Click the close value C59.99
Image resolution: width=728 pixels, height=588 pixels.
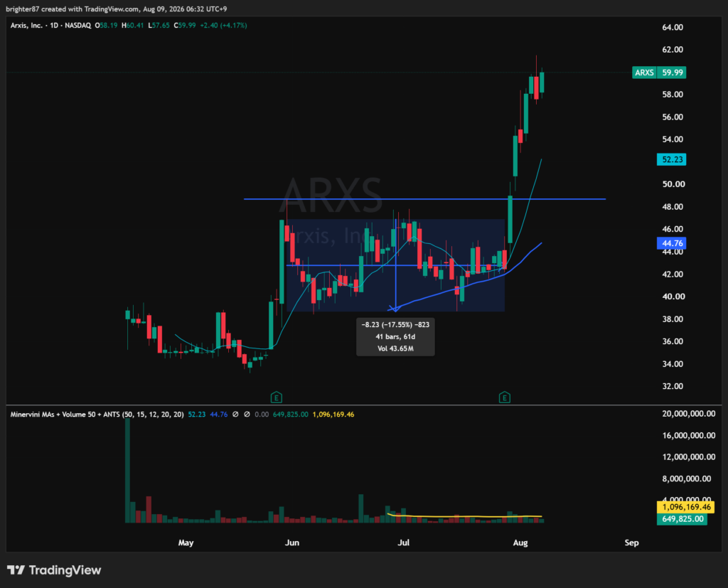[184, 26]
